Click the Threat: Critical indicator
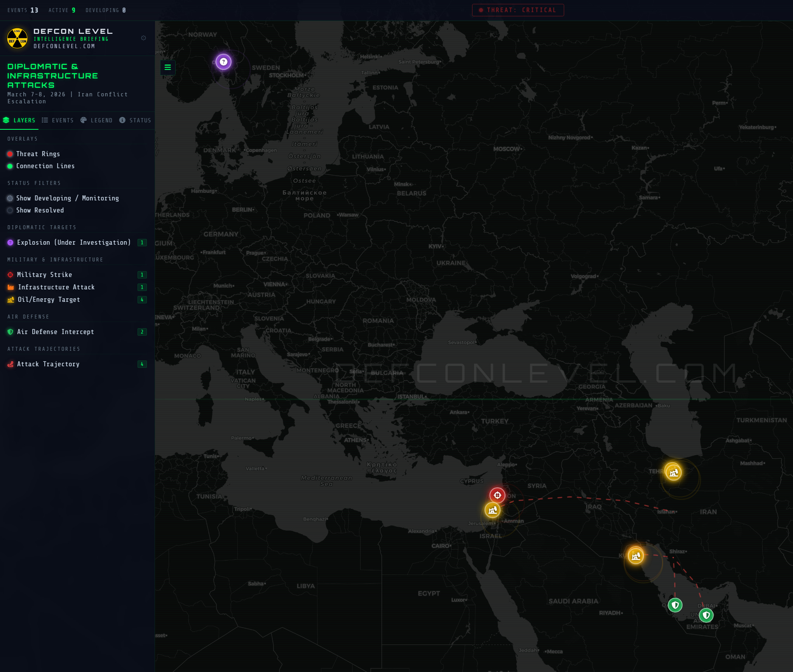This screenshot has width=793, height=672. coord(518,10)
